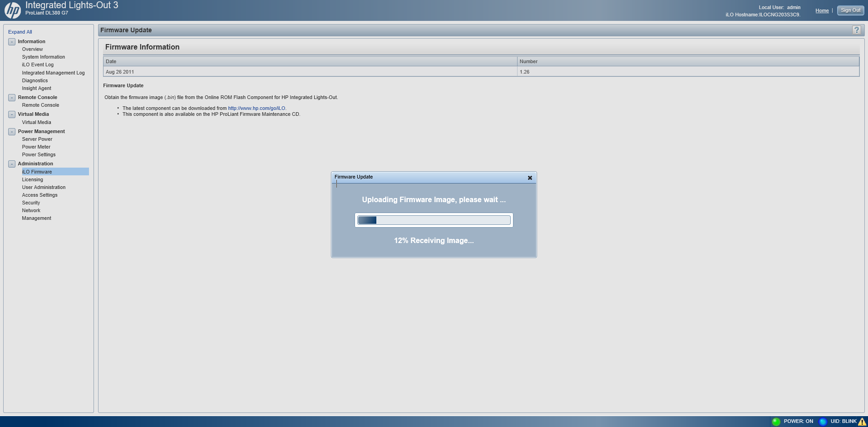Collapse the Virtual Media section

point(12,114)
